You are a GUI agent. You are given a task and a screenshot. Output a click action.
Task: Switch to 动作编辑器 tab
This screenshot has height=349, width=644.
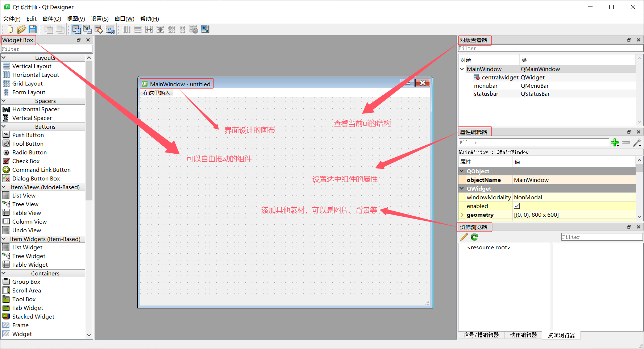point(523,335)
